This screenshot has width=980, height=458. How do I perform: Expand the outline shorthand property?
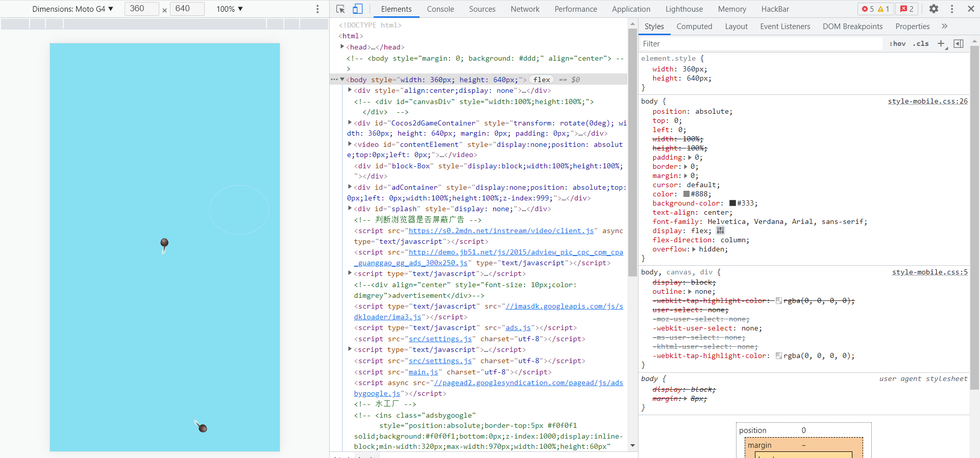coord(690,292)
